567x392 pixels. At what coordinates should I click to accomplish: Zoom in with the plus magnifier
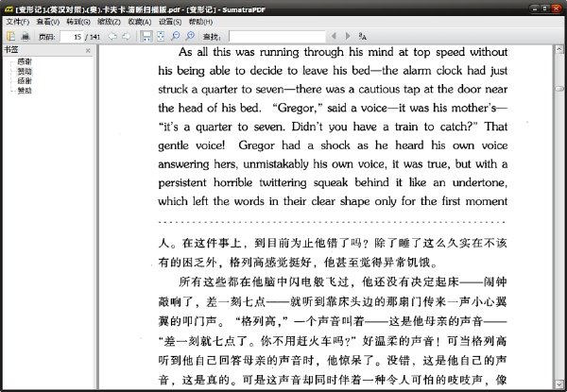pyautogui.click(x=190, y=36)
